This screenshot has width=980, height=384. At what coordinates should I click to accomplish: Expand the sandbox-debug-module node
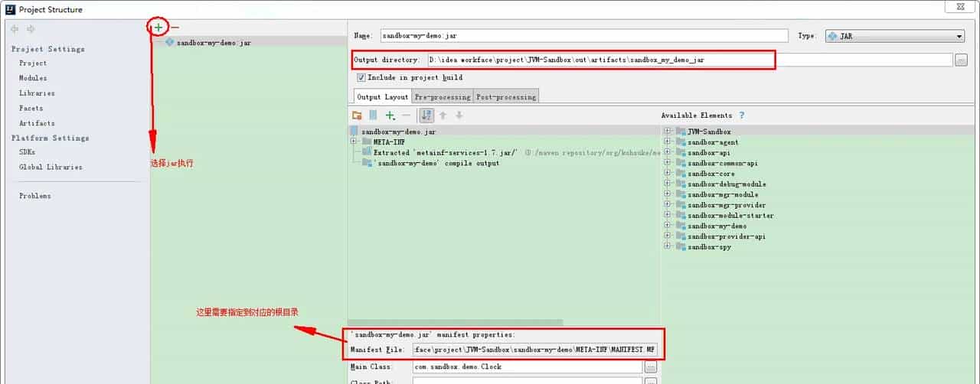click(668, 184)
